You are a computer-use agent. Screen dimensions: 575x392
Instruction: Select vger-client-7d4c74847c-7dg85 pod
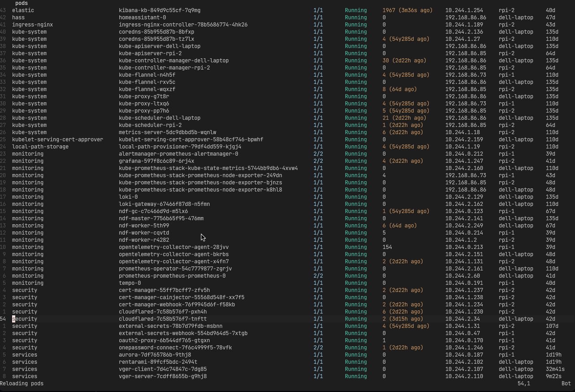(163, 369)
